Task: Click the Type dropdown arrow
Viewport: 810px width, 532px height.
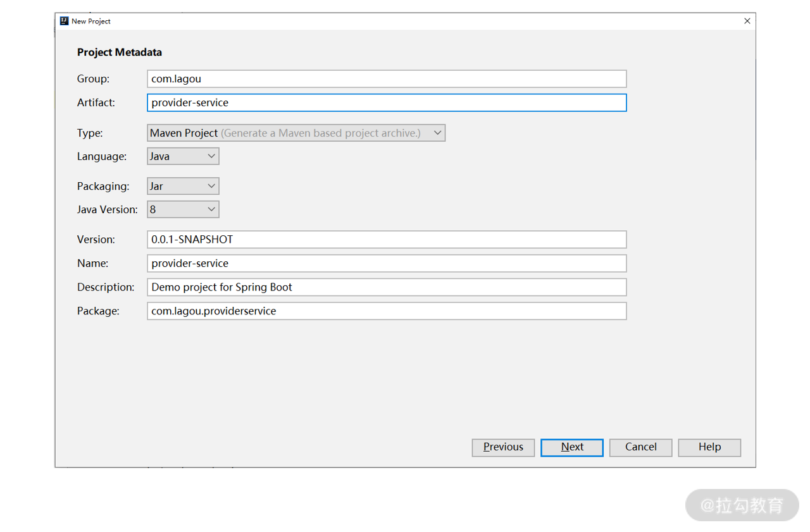Action: tap(437, 133)
